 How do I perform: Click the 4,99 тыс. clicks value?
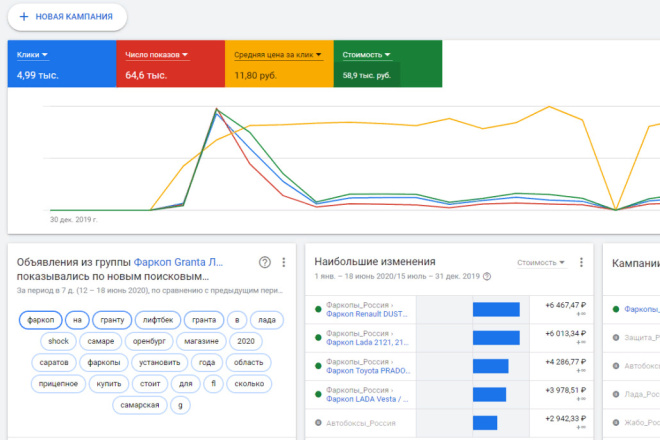click(x=37, y=75)
